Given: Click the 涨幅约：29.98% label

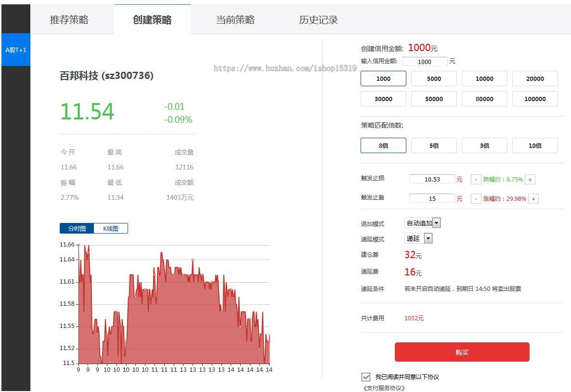Looking at the screenshot, I should [x=505, y=198].
